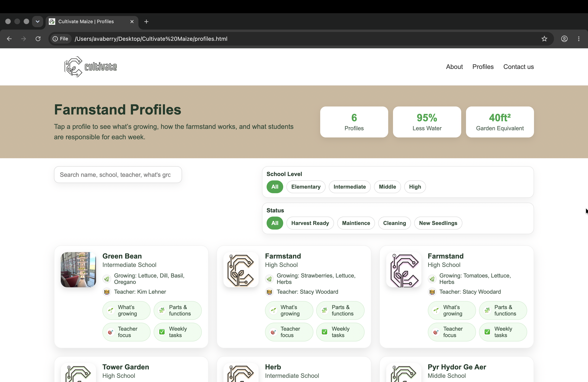
Task: Close the Cultivate Maize Profiles tab
Action: (132, 21)
